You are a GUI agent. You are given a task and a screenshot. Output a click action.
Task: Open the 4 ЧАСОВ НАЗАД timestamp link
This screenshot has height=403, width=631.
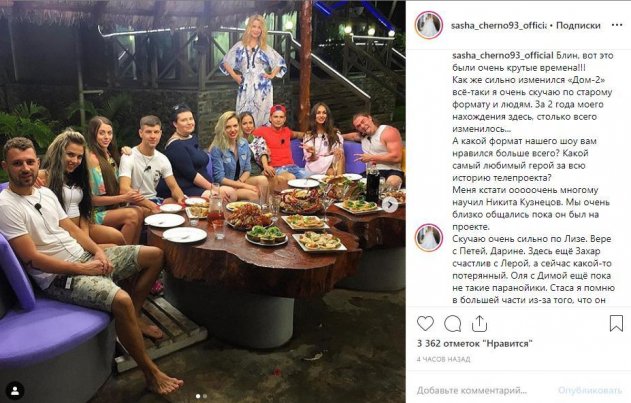click(443, 359)
